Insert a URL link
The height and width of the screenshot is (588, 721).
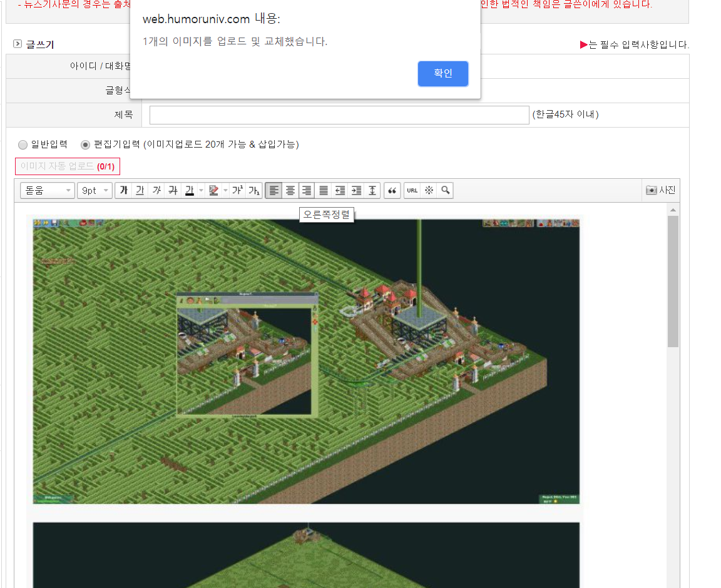(x=412, y=191)
